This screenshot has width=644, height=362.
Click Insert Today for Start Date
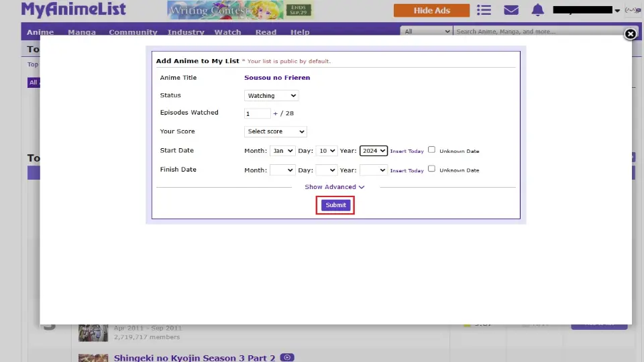[x=407, y=151]
